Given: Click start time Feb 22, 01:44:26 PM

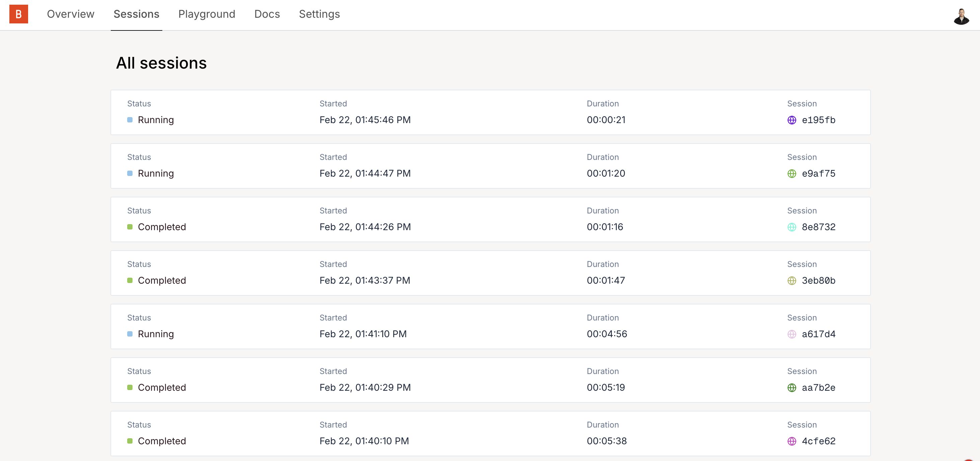Looking at the screenshot, I should click(365, 227).
